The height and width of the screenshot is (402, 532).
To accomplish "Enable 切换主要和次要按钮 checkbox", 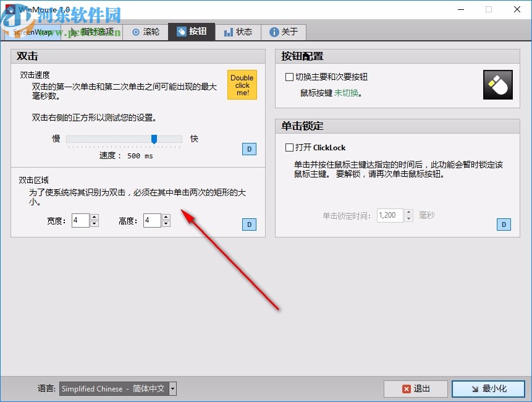I will point(289,77).
